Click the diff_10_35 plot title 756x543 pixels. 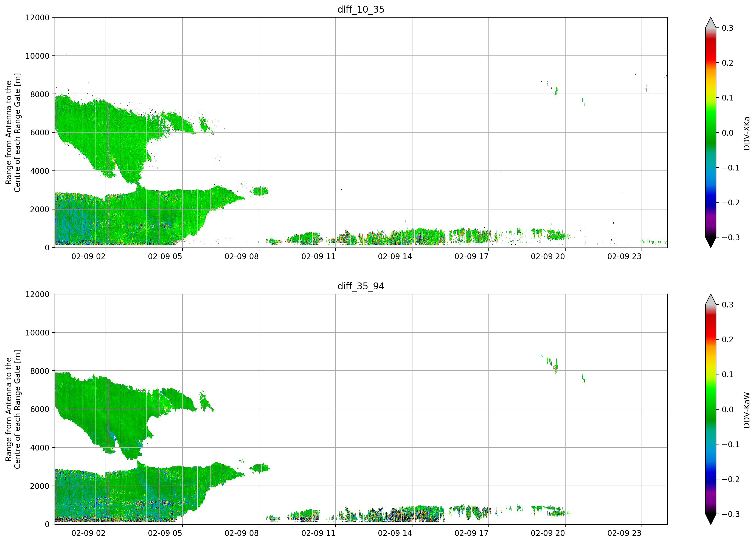(x=361, y=9)
